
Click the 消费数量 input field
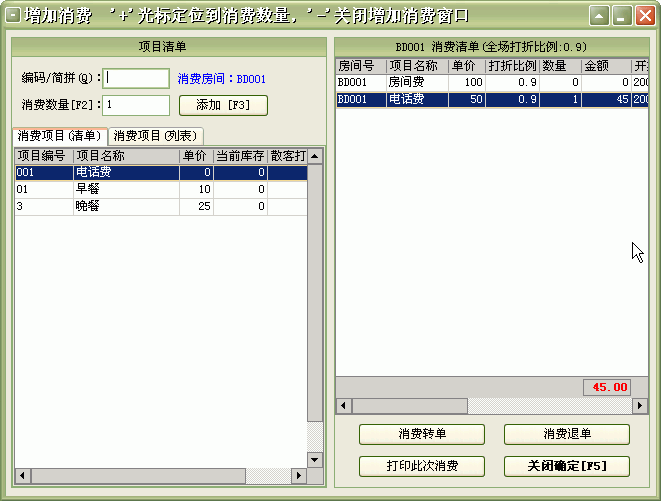137,105
